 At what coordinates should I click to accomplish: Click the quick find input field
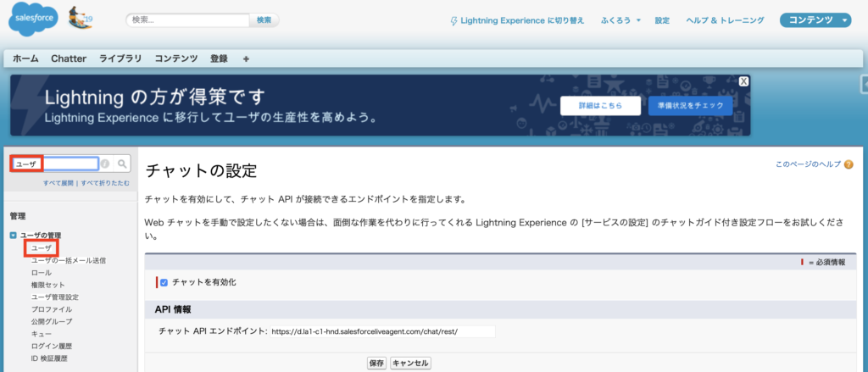[x=56, y=164]
